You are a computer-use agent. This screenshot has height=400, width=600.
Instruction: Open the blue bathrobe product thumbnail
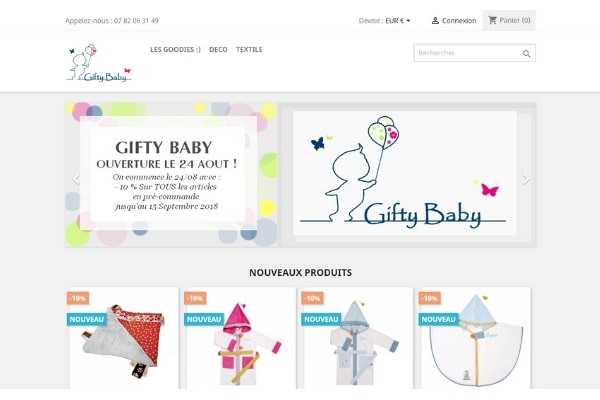[358, 338]
